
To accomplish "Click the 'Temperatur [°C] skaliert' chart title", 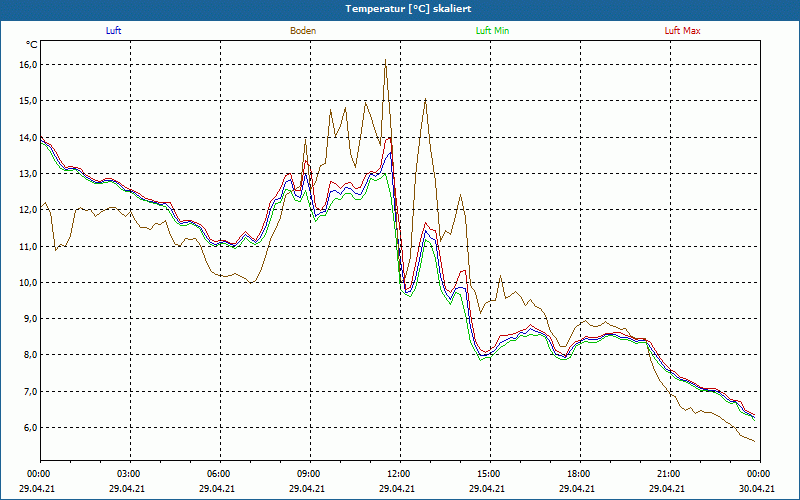I will tap(408, 9).
